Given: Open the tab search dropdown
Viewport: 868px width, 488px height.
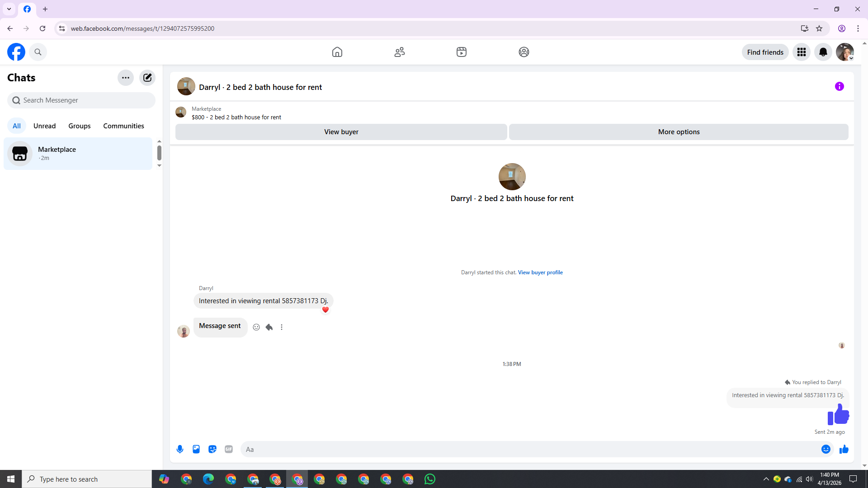Looking at the screenshot, I should coord(9,9).
